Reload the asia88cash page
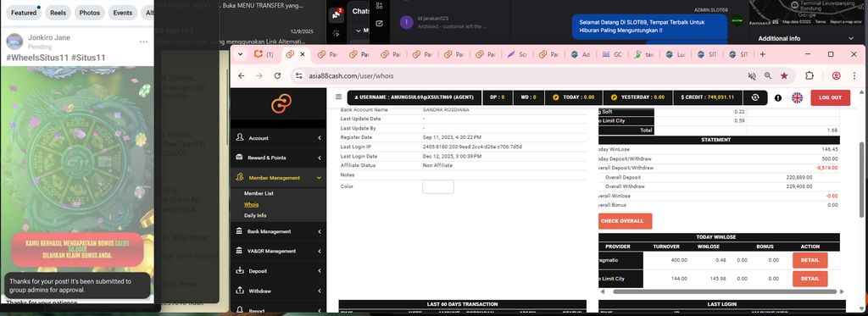Screen dimensions: 868x316 (278, 75)
